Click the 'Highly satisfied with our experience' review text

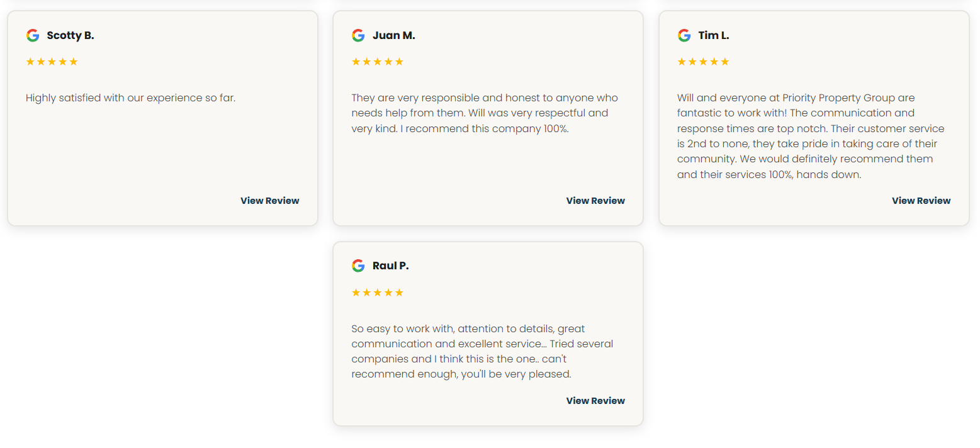click(130, 98)
